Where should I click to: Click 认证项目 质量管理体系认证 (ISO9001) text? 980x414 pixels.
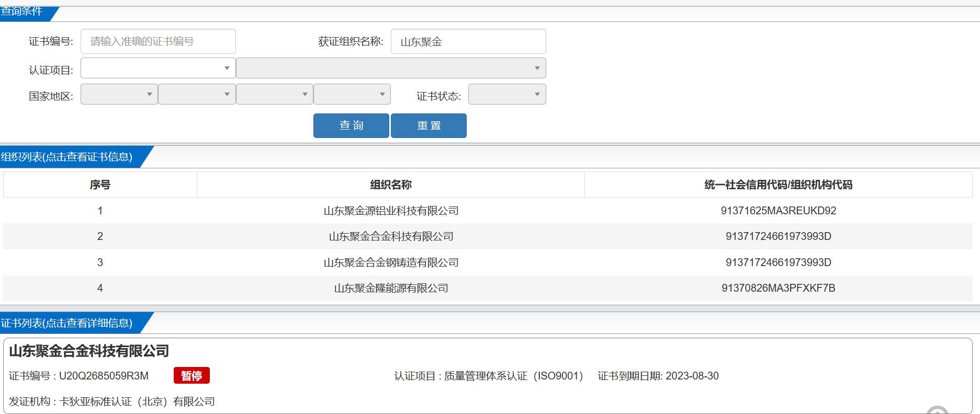489,376
